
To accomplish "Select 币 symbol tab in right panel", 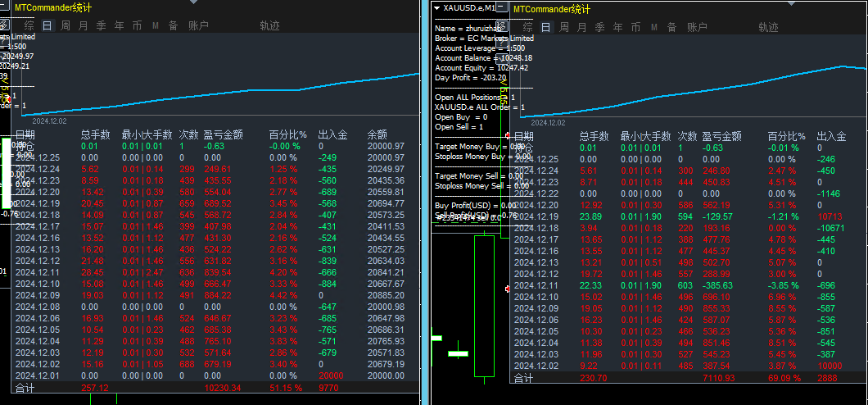I will pyautogui.click(x=635, y=27).
